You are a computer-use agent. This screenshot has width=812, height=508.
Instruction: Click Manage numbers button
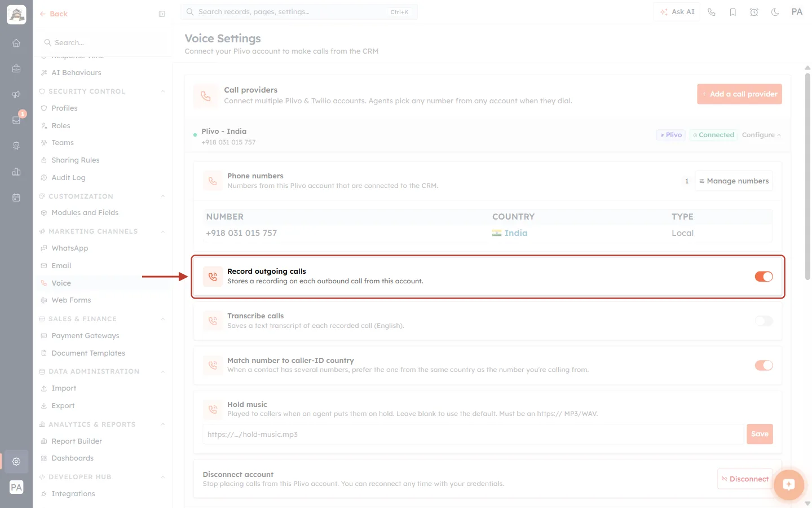tap(734, 181)
